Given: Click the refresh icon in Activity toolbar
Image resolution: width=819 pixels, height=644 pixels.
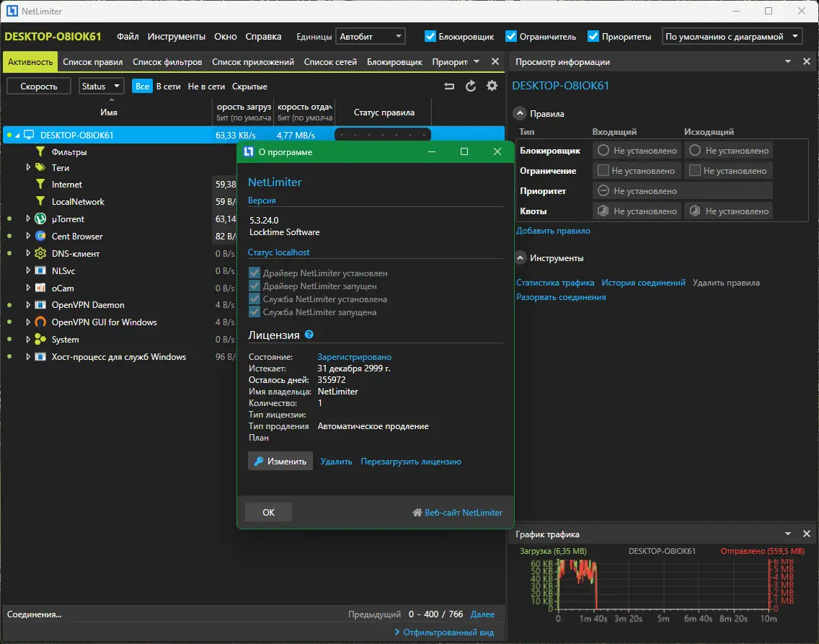Looking at the screenshot, I should click(471, 87).
